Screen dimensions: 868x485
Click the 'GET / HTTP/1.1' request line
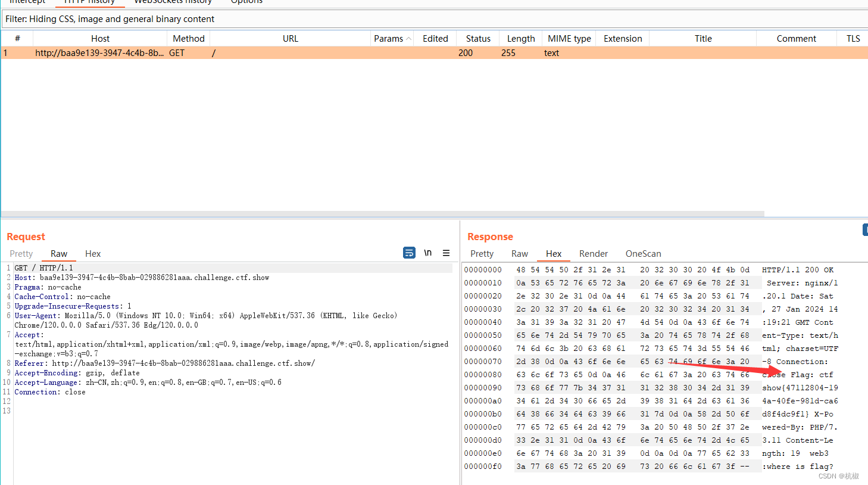click(43, 268)
